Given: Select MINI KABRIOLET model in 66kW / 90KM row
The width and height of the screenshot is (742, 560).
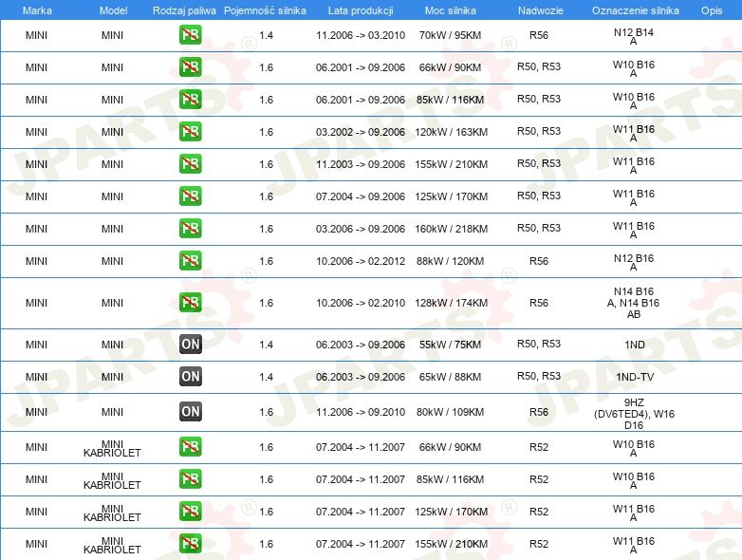Looking at the screenshot, I should point(112,448).
